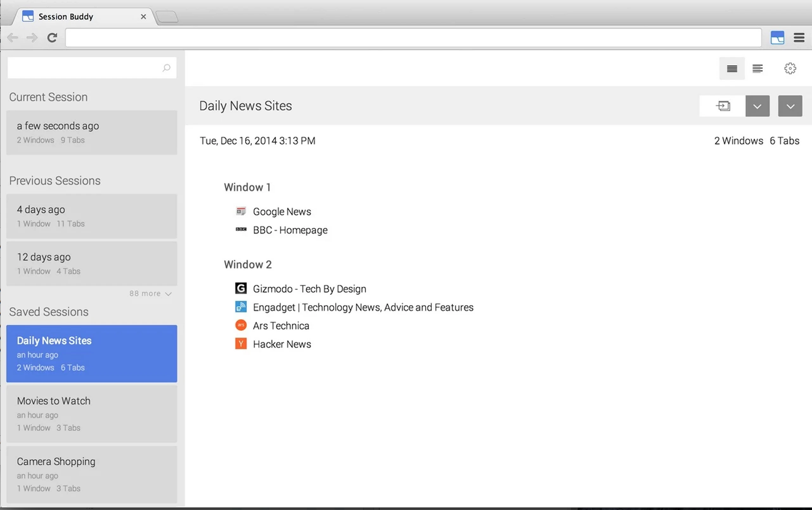The width and height of the screenshot is (812, 510).
Task: Click the search magnifier icon in sidebar
Action: (166, 68)
